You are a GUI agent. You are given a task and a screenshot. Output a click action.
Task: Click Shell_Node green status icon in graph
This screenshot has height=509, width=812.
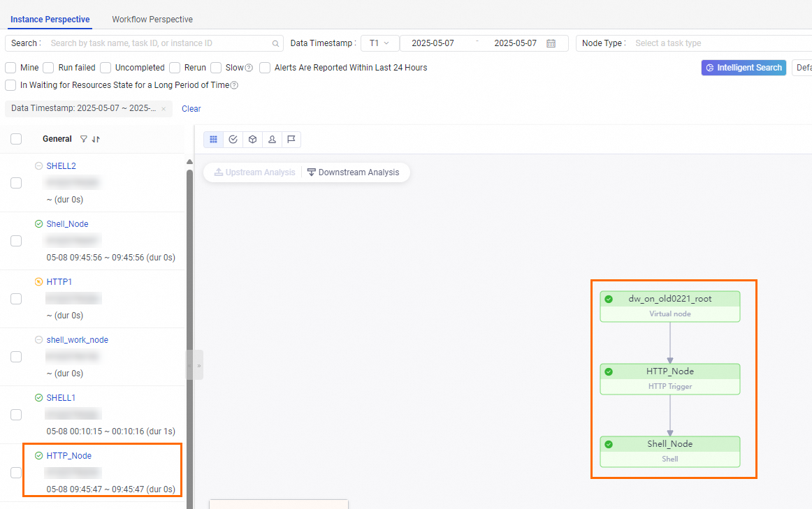[609, 444]
